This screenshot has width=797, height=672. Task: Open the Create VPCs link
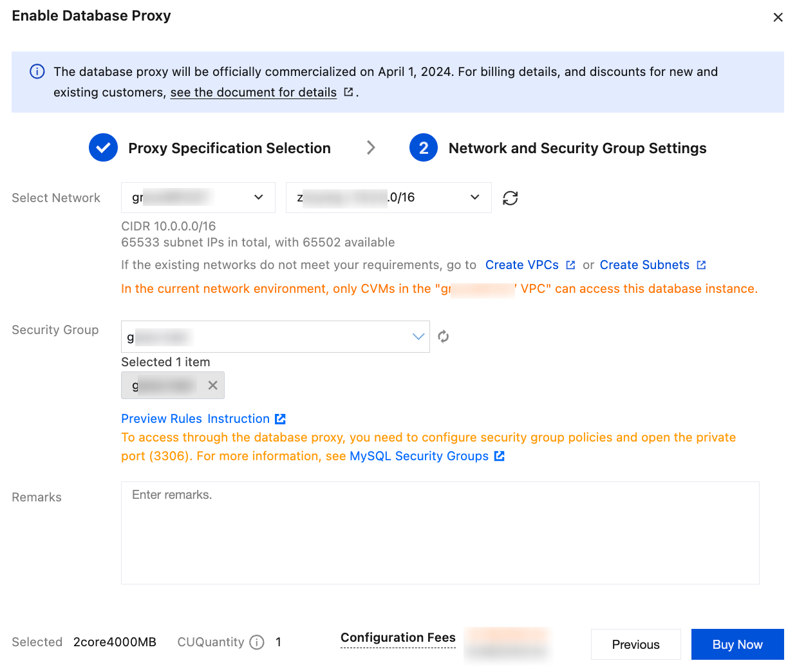click(522, 265)
